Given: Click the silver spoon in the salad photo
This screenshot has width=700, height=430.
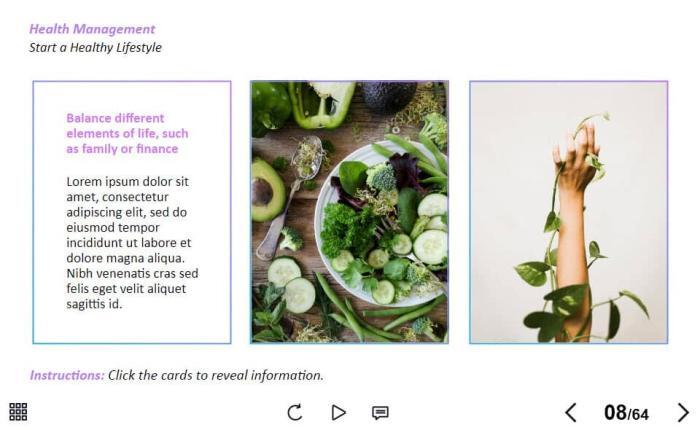Looking at the screenshot, I should click(x=290, y=196).
